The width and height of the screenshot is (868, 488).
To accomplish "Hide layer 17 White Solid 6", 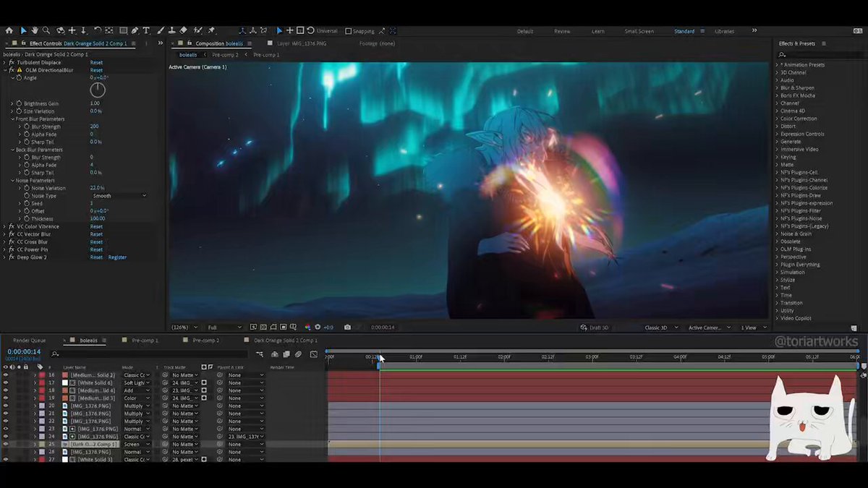I will tap(6, 382).
